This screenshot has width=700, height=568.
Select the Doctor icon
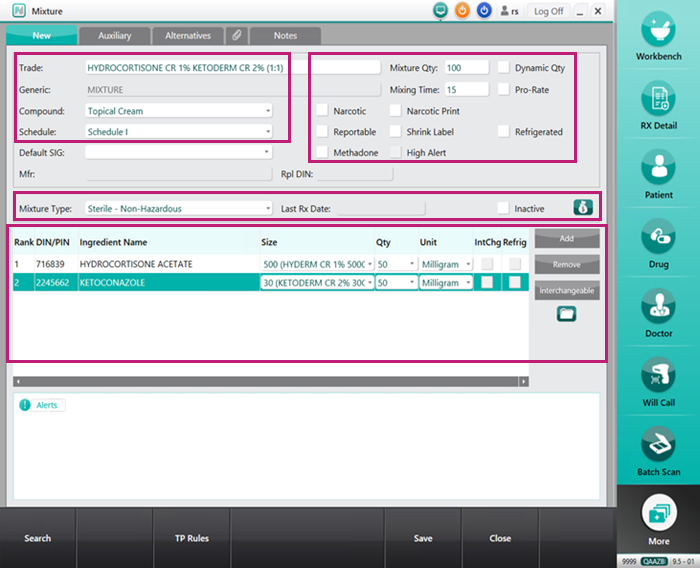658,308
